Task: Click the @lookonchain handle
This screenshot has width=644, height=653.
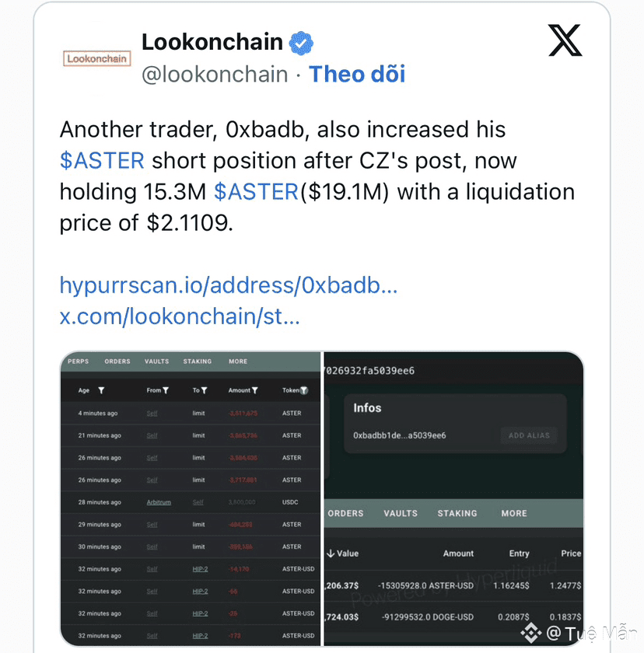Action: point(215,75)
